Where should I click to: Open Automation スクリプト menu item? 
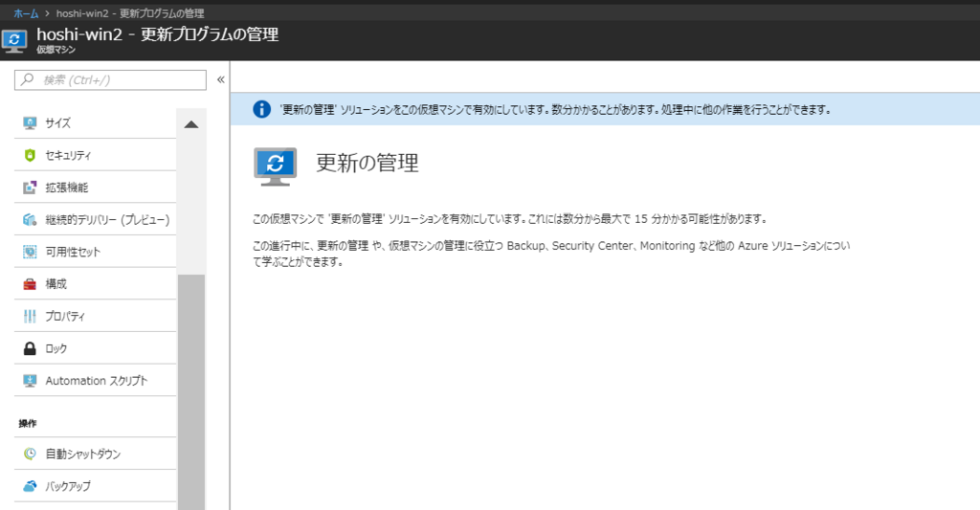pyautogui.click(x=95, y=381)
